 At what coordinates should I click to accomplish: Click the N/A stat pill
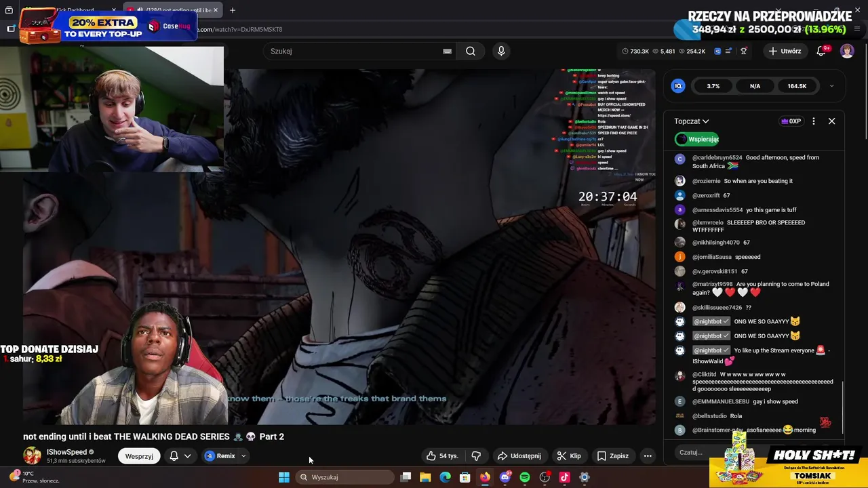[755, 86]
